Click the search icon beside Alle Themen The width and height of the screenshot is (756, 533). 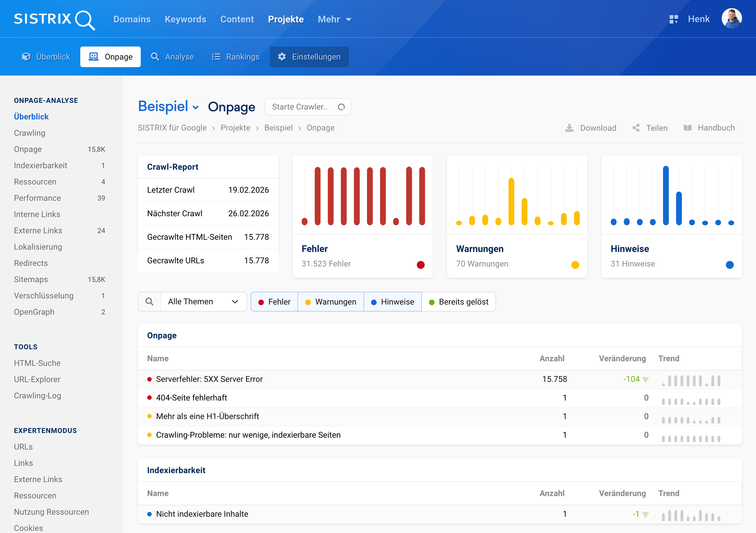[x=149, y=301]
